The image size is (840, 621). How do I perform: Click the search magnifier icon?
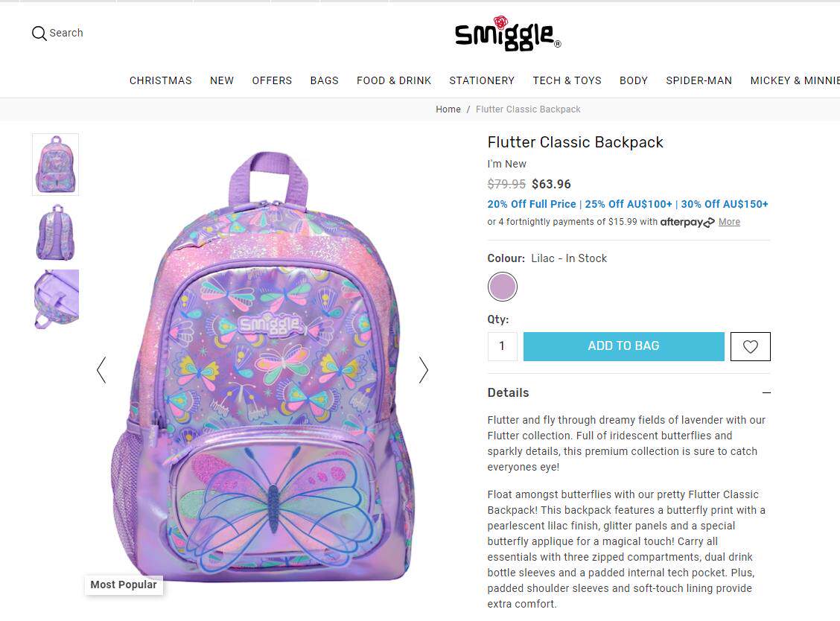tap(39, 34)
